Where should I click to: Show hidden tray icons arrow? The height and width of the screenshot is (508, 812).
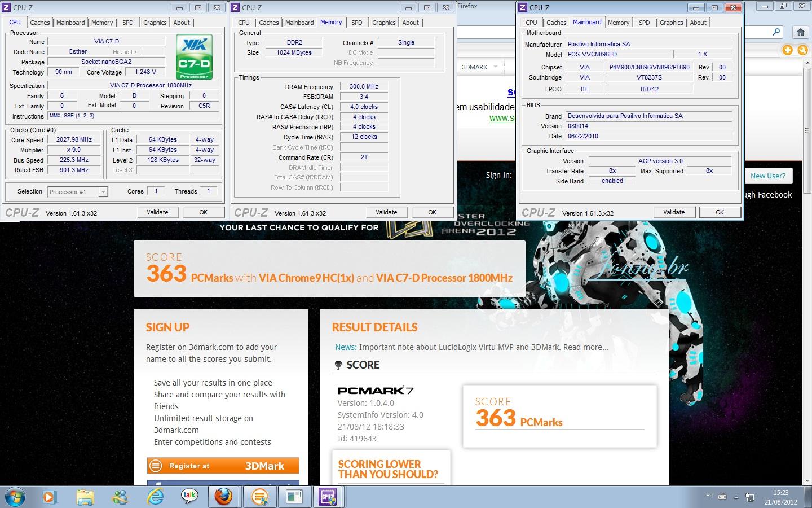736,497
